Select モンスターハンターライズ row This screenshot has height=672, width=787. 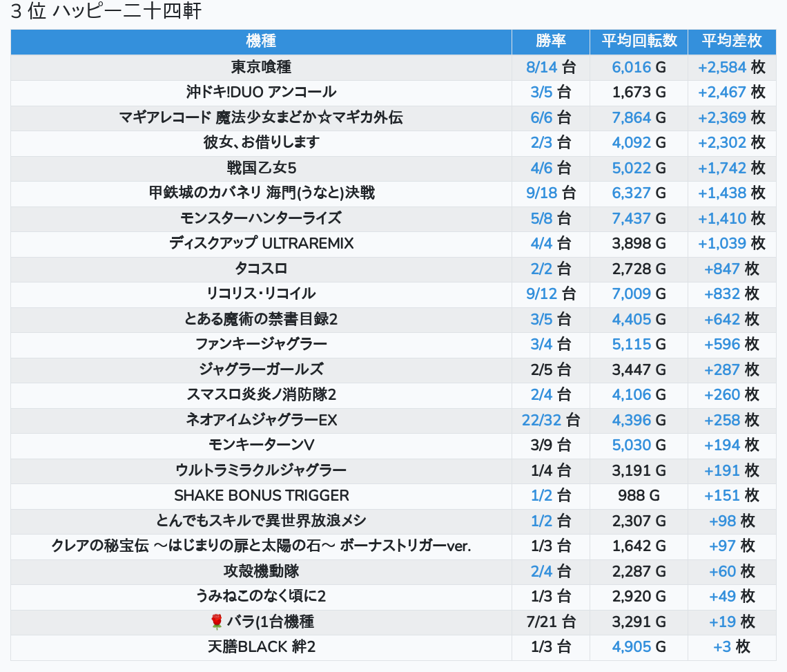coord(261,218)
